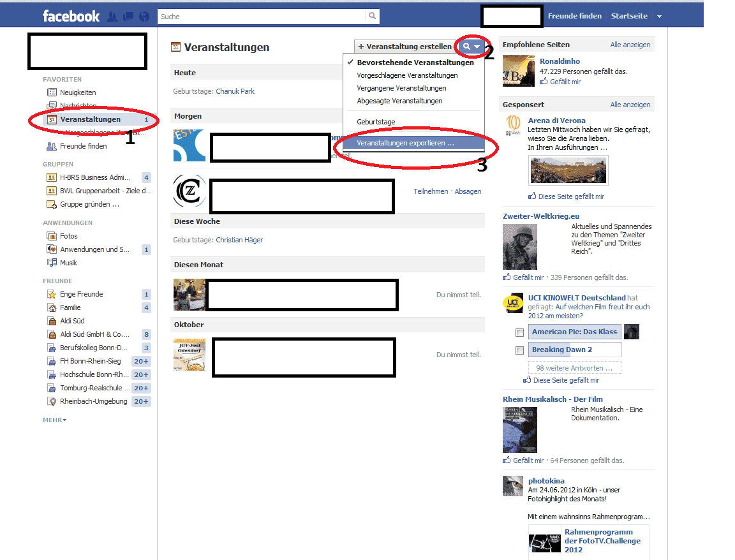Open Chanuk Park birthday link
Image resolution: width=735 pixels, height=560 pixels.
tap(235, 91)
